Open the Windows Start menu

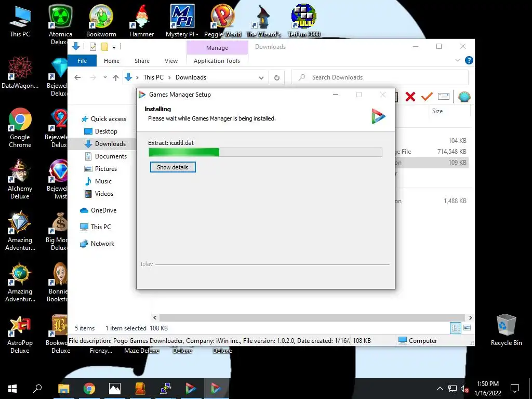click(x=12, y=389)
